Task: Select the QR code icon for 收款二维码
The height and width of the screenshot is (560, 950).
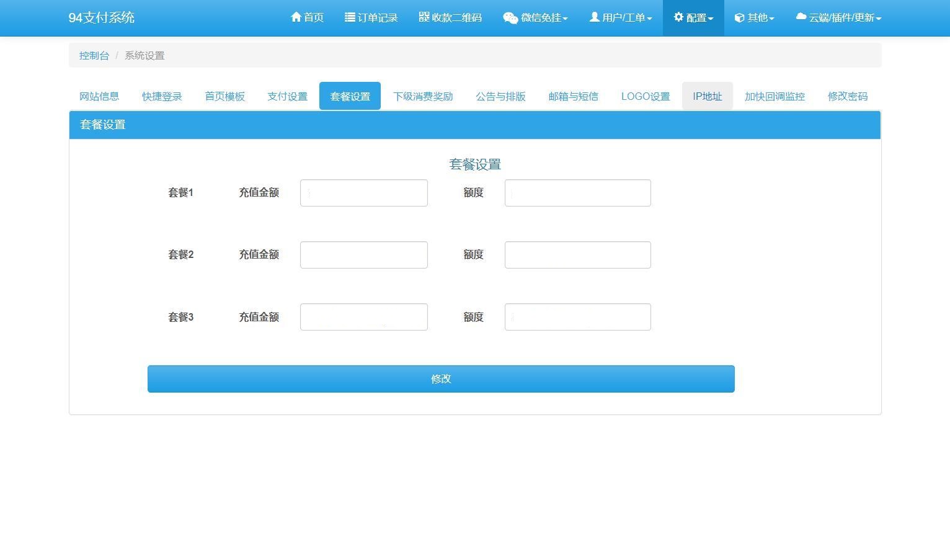Action: point(424,17)
